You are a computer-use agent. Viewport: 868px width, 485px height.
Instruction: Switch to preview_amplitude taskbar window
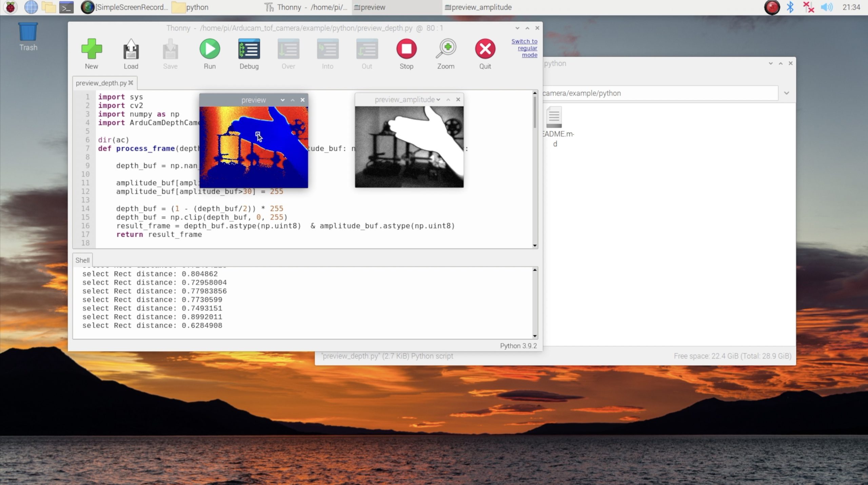point(478,7)
